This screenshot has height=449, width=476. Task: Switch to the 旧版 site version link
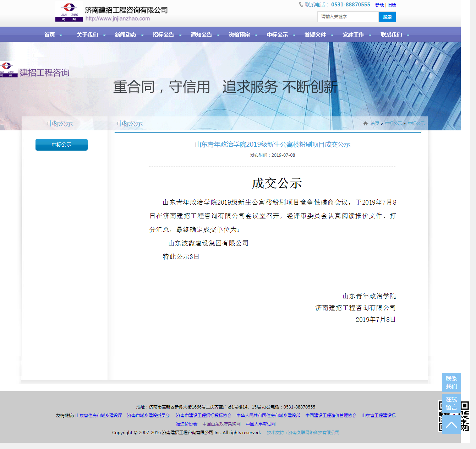392,5
